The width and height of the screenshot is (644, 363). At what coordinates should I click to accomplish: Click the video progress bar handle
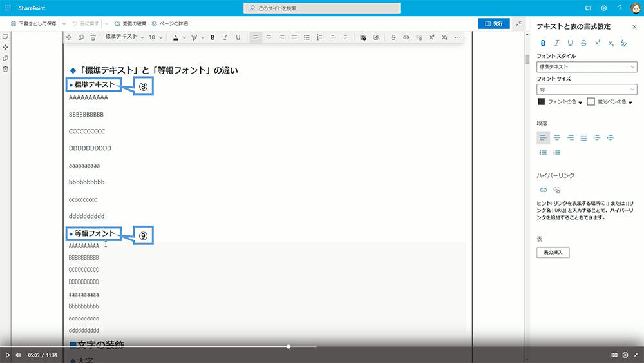pos(289,346)
